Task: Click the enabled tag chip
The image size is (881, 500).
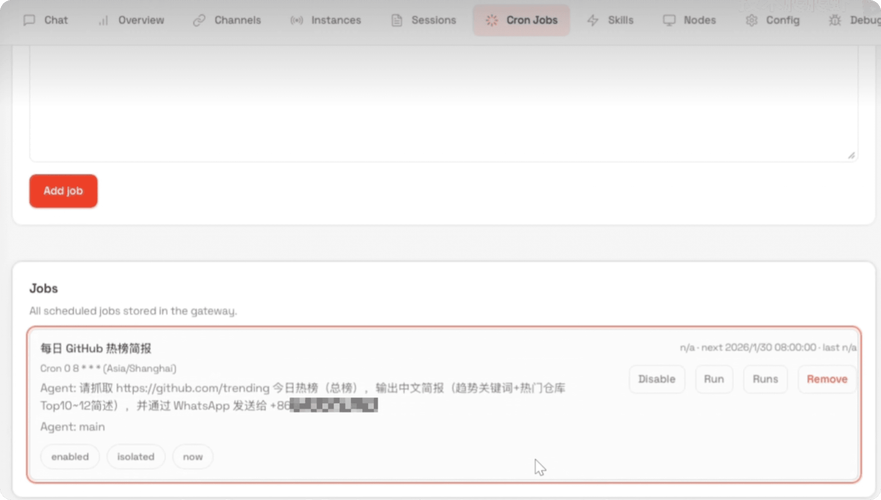Action: 70,457
